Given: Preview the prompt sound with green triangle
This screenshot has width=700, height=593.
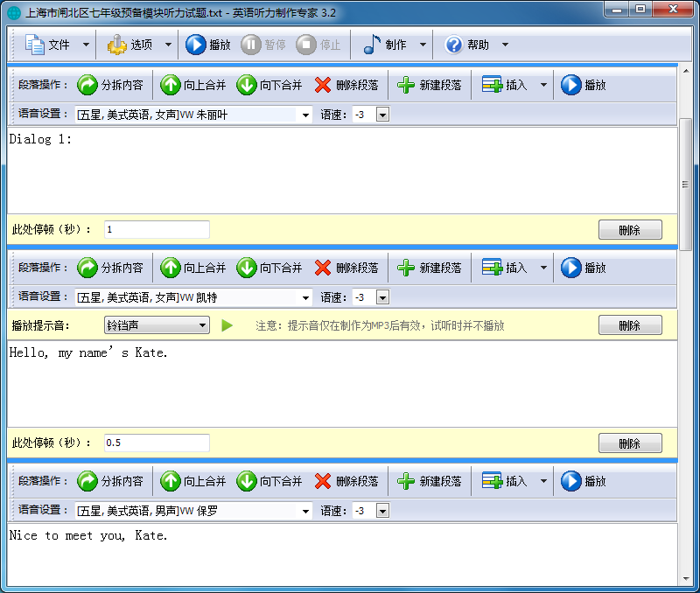Looking at the screenshot, I should tap(227, 325).
